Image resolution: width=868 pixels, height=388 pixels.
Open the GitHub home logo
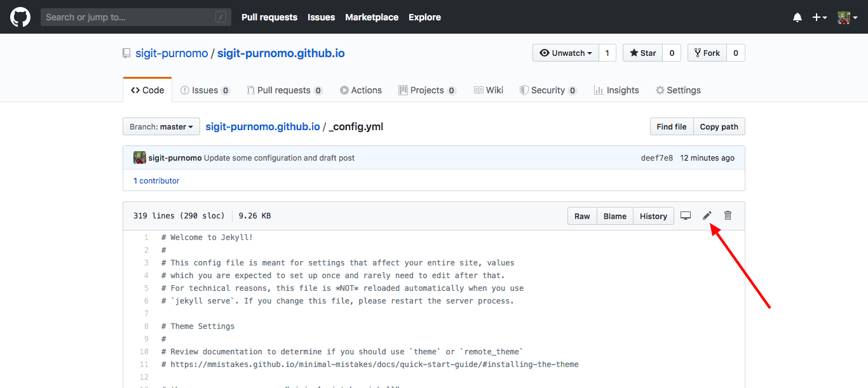click(20, 17)
